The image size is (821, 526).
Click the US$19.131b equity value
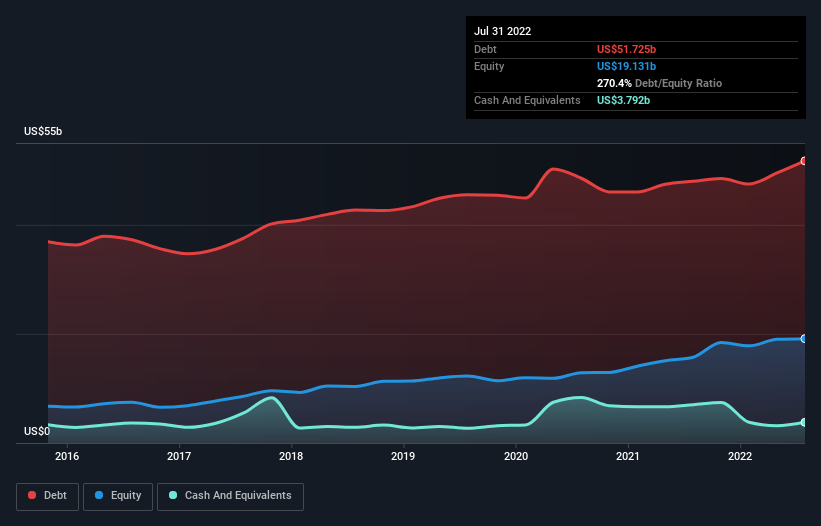pos(626,66)
